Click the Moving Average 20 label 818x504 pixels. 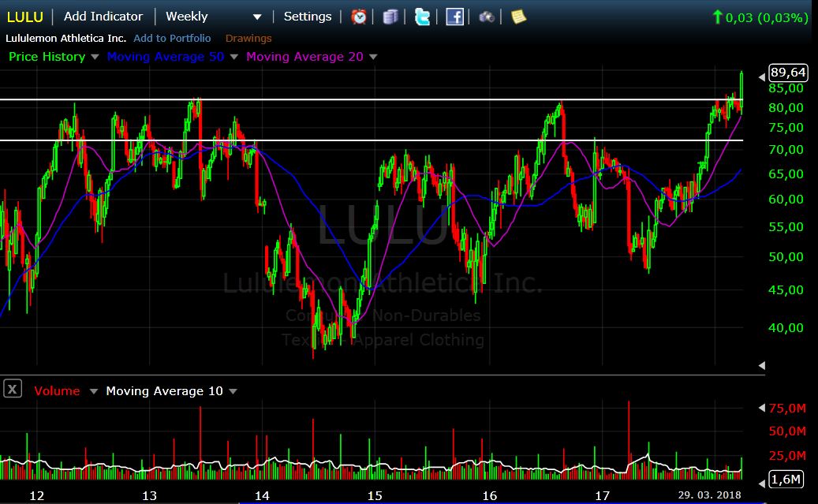pos(304,57)
